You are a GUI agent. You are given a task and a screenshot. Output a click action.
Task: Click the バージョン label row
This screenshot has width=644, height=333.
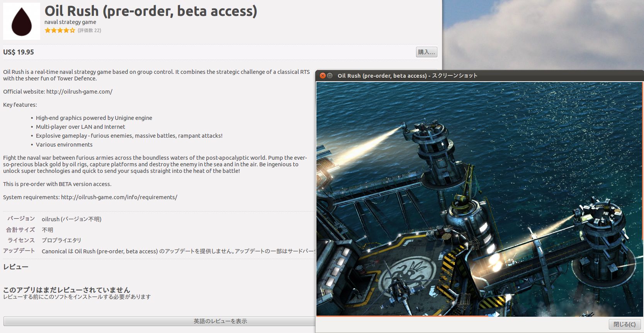coord(21,219)
